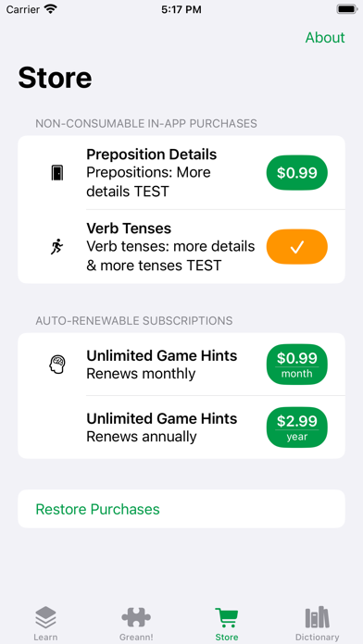The width and height of the screenshot is (363, 644).
Task: Subscribe yearly for $2.99 game hints
Action: click(297, 427)
